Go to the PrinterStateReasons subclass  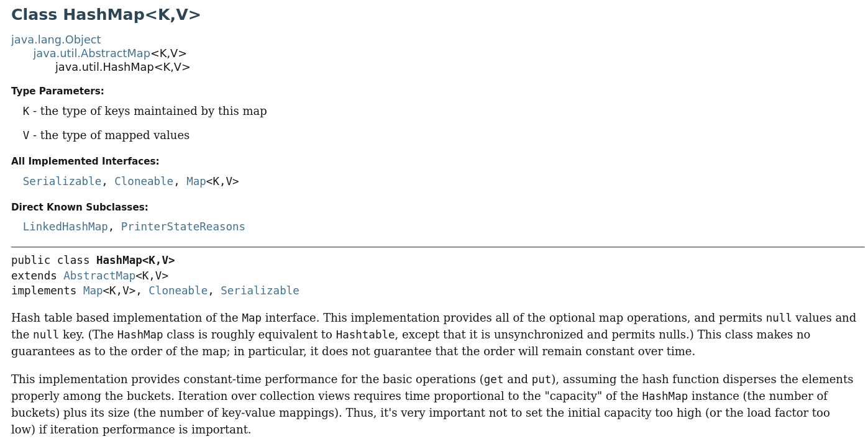point(183,227)
